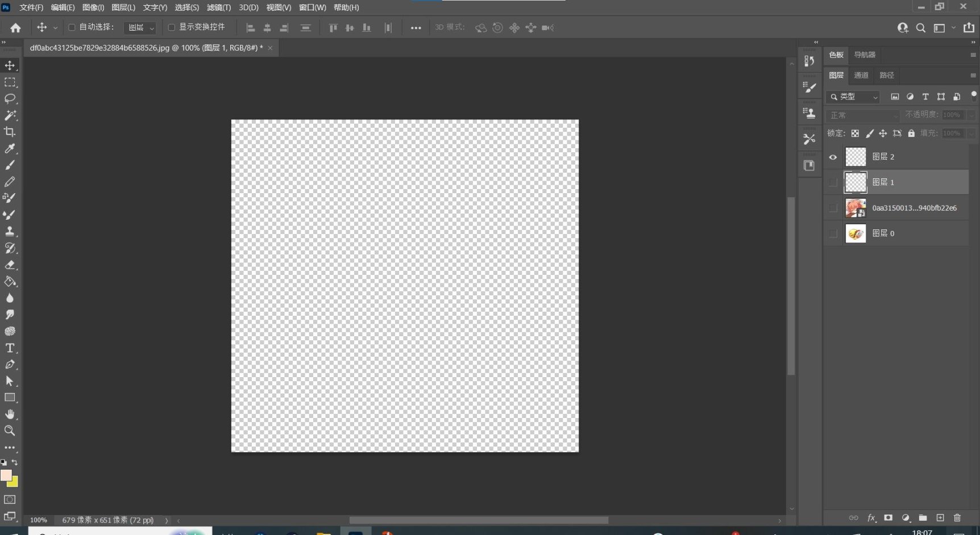Choose the Clone Stamp tool
The height and width of the screenshot is (535, 980).
(x=10, y=231)
